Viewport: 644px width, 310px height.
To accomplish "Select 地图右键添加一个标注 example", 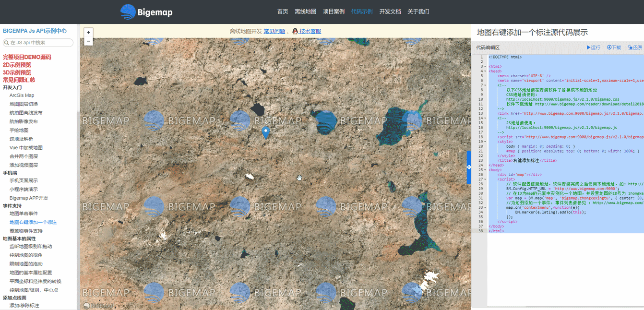I will pos(33,222).
